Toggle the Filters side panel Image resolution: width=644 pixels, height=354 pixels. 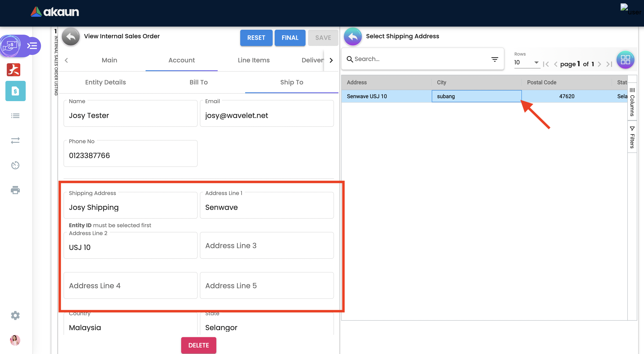[x=632, y=137]
